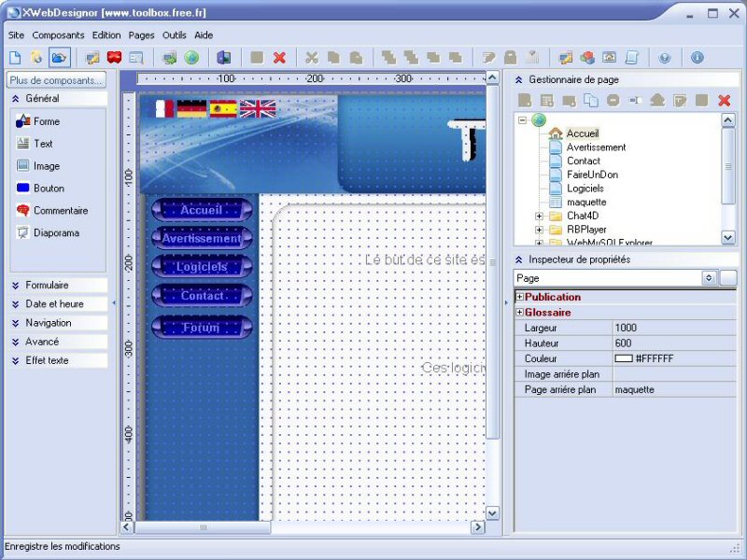This screenshot has height=560, width=747.
Task: Click the open folder icon in main toolbar
Action: click(59, 58)
